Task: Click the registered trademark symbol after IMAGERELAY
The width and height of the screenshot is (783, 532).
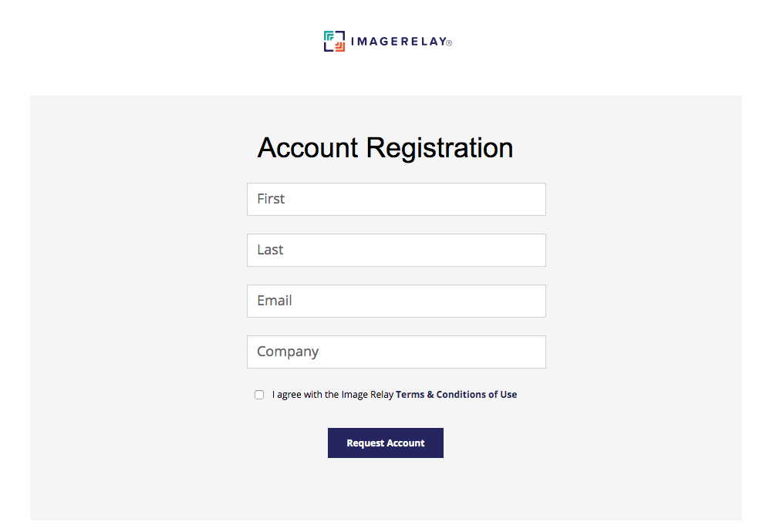Action: coord(450,43)
